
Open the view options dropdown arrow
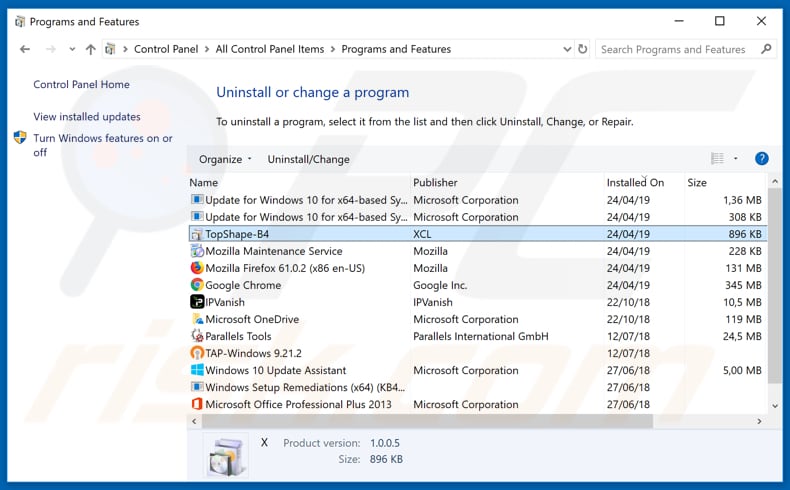[736, 159]
